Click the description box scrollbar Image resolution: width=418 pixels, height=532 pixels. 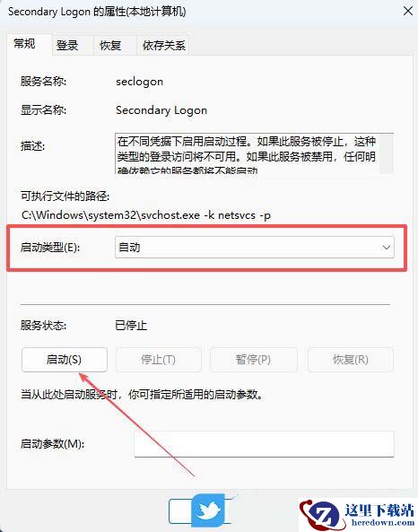[x=387, y=153]
